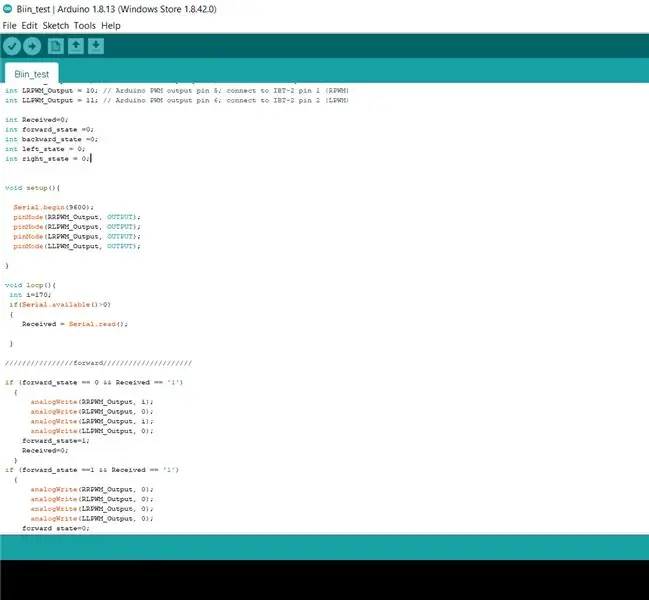Click the 'int forward_state =0;' line
This screenshot has width=649, height=600.
click(49, 130)
